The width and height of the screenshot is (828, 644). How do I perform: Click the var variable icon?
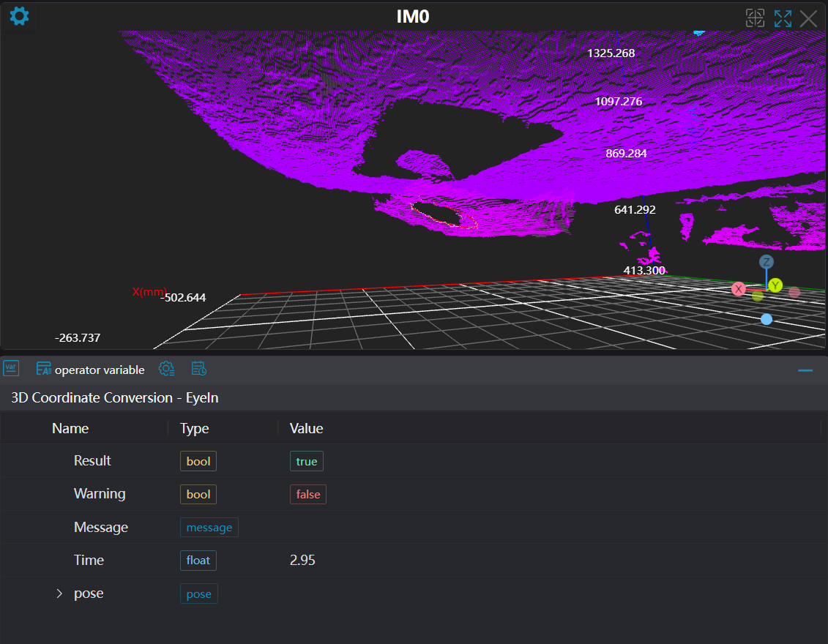11,369
